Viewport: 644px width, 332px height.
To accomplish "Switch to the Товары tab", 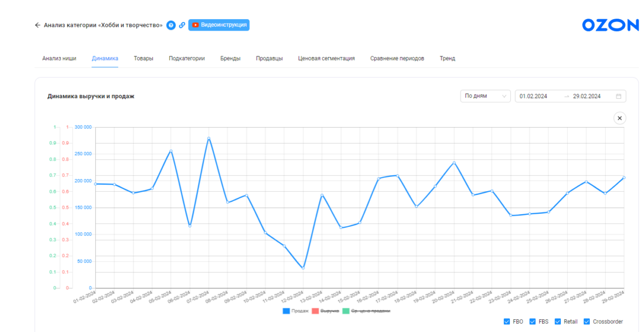I will [x=143, y=59].
